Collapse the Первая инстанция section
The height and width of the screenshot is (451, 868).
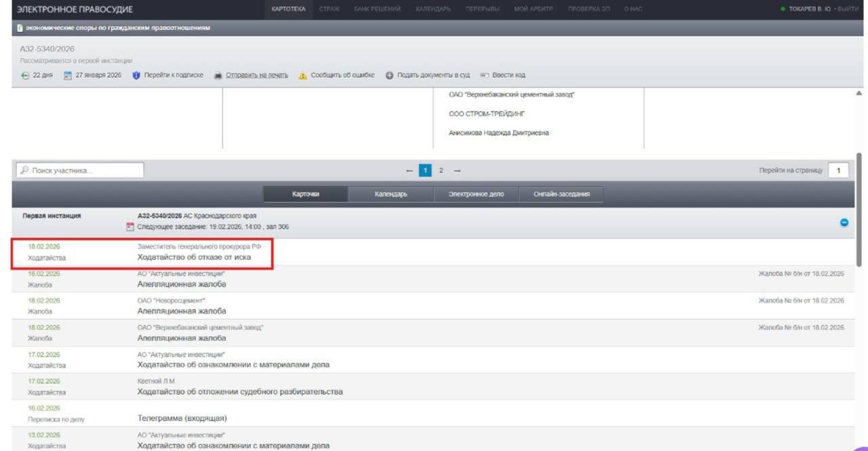(844, 222)
